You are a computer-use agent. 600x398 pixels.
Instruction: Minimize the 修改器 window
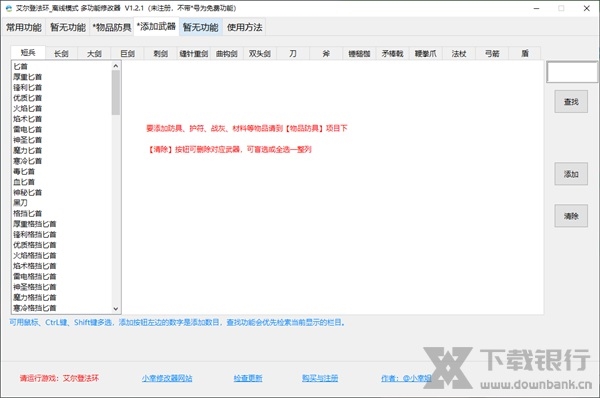click(x=536, y=8)
